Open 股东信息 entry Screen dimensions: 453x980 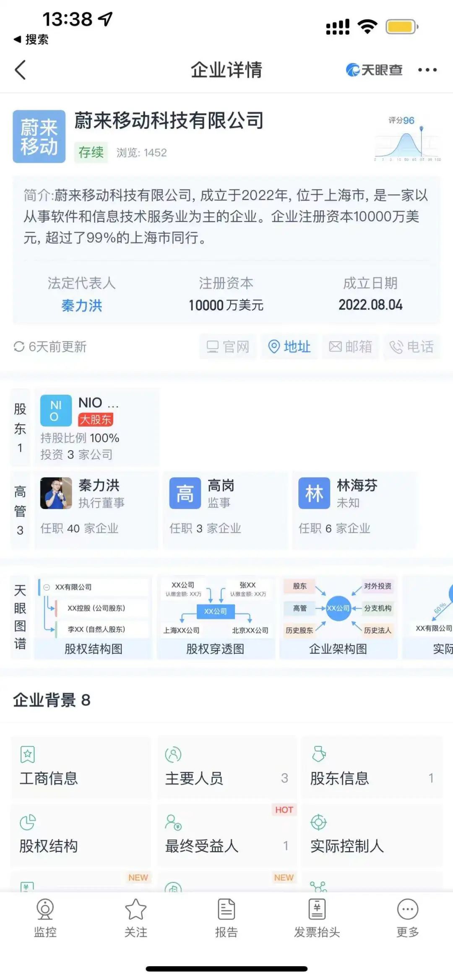372,768
